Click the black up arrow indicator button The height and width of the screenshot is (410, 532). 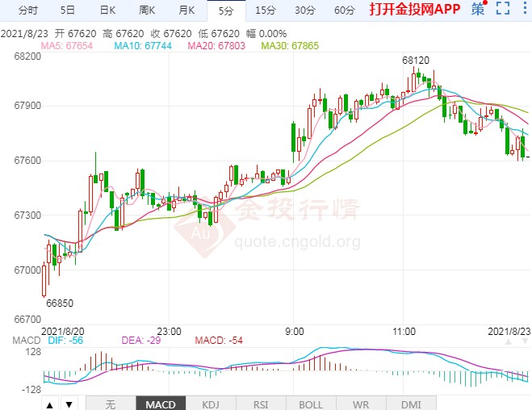50,404
